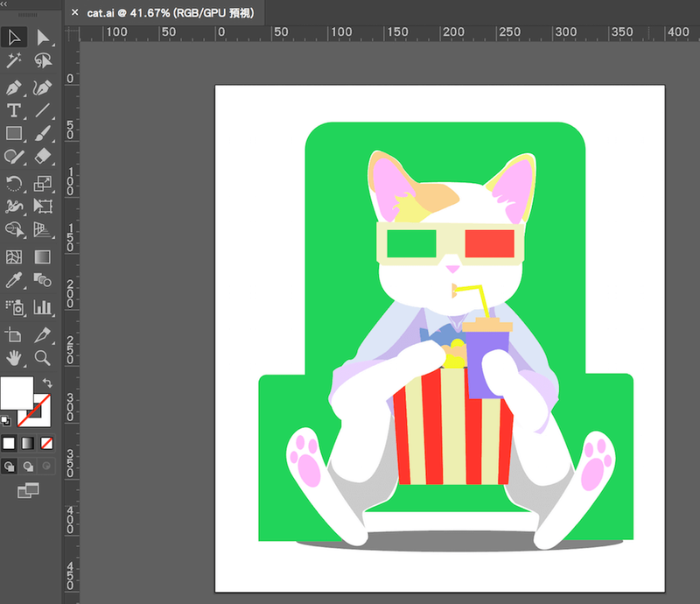Select the Pen tool
The width and height of the screenshot is (700, 604).
pos(14,88)
